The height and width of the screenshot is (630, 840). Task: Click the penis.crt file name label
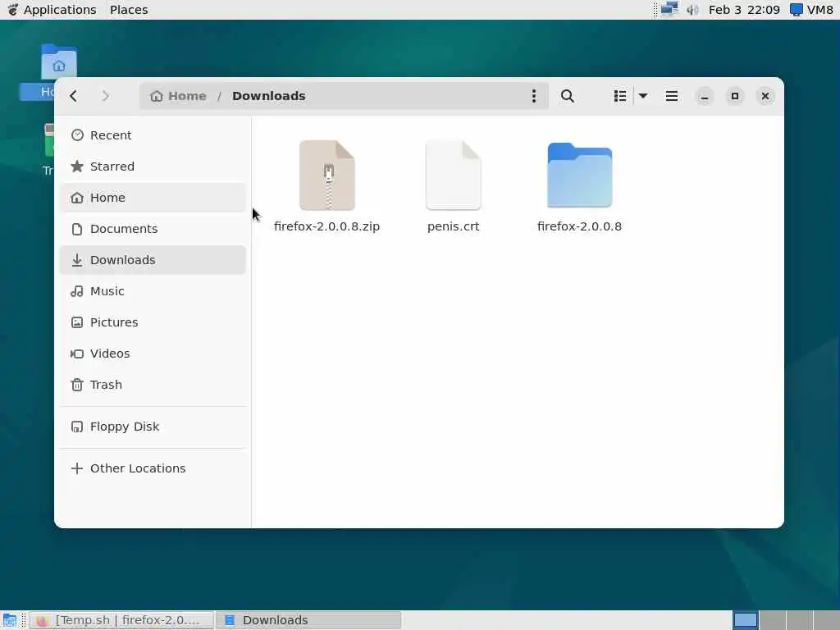click(453, 226)
